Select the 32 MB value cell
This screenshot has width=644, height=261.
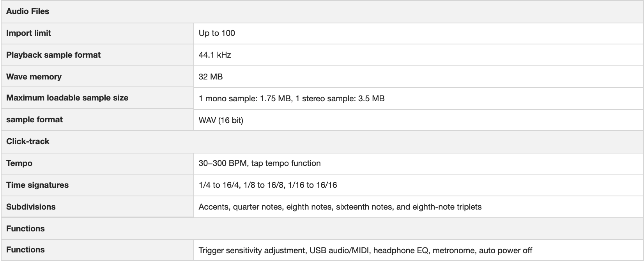coord(211,77)
